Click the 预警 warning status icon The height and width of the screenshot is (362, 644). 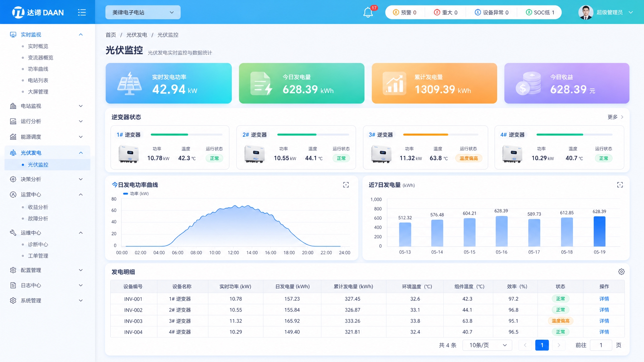pyautogui.click(x=396, y=12)
